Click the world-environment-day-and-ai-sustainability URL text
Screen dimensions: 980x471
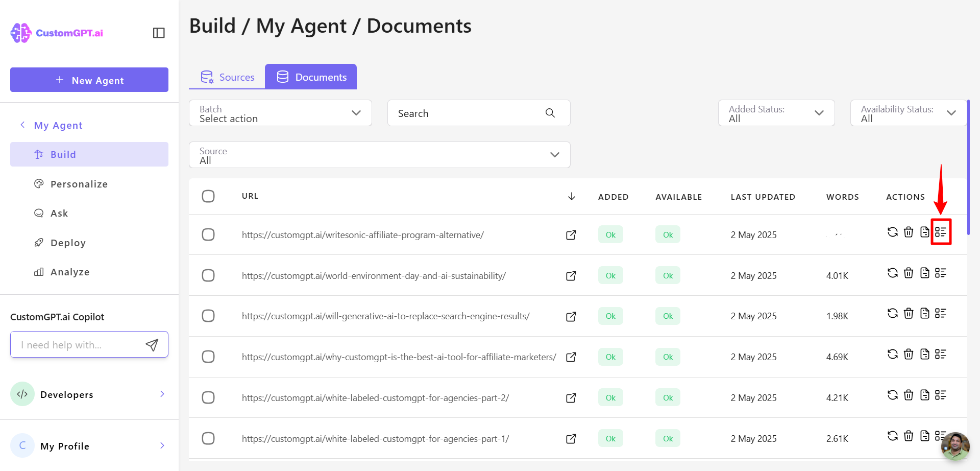tap(374, 276)
